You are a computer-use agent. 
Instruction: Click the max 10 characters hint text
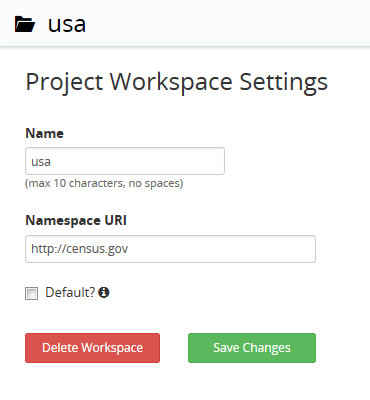coord(104,183)
